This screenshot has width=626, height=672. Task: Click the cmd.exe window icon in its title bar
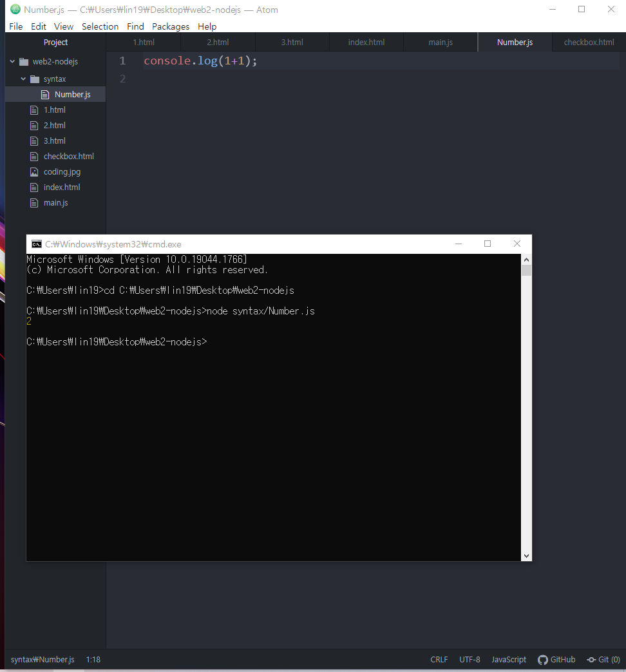(x=37, y=244)
